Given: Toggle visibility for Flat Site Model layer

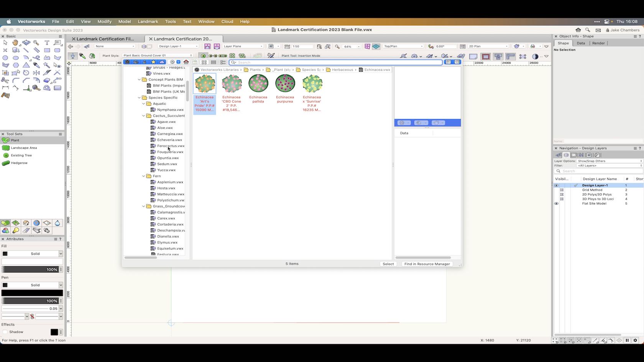Looking at the screenshot, I should pos(556,203).
